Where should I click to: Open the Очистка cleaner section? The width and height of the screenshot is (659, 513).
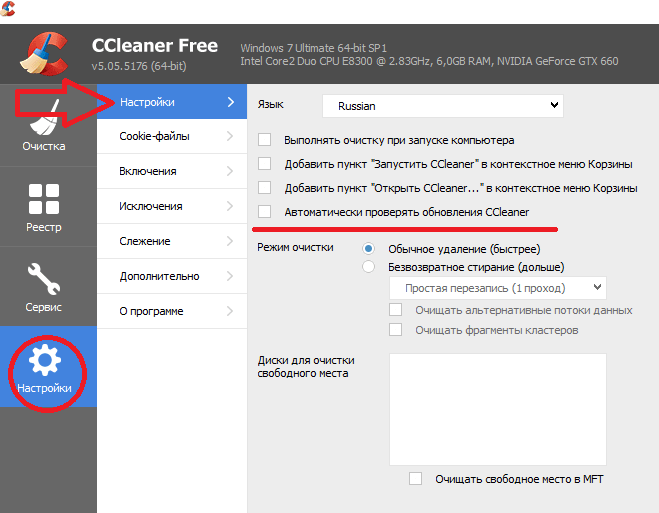[44, 125]
